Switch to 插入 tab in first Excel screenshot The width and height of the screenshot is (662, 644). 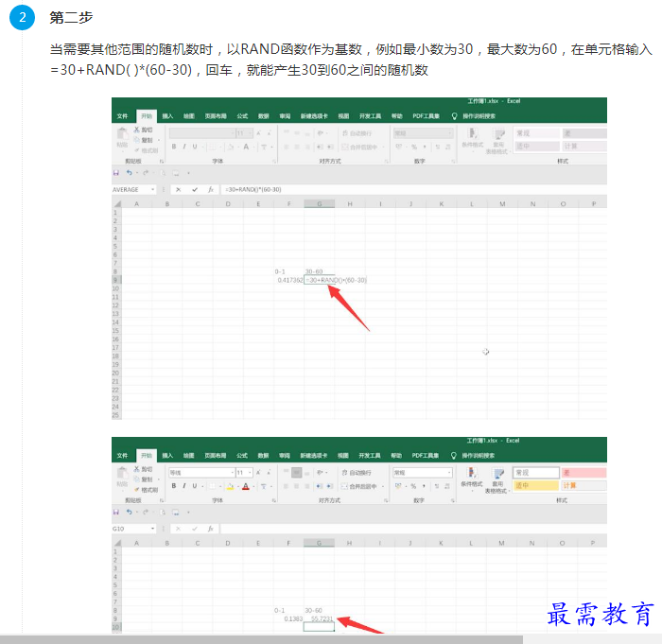click(167, 116)
